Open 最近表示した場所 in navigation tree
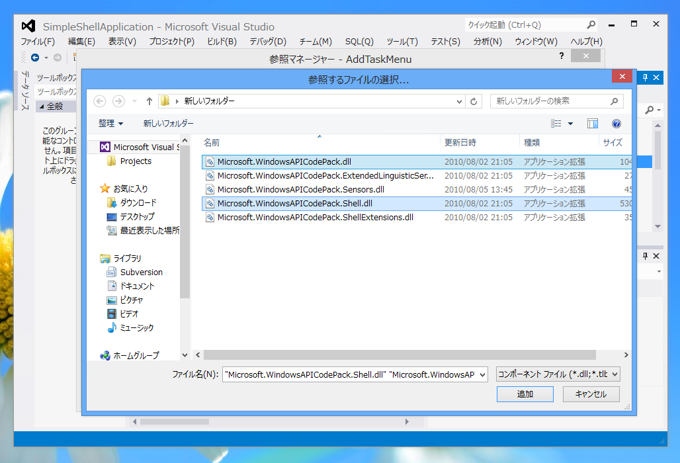Viewport: 680px width, 463px height. point(143,230)
